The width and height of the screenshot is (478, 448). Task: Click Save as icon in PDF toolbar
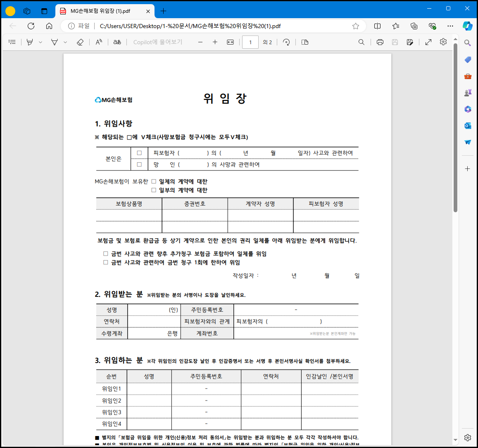[410, 42]
